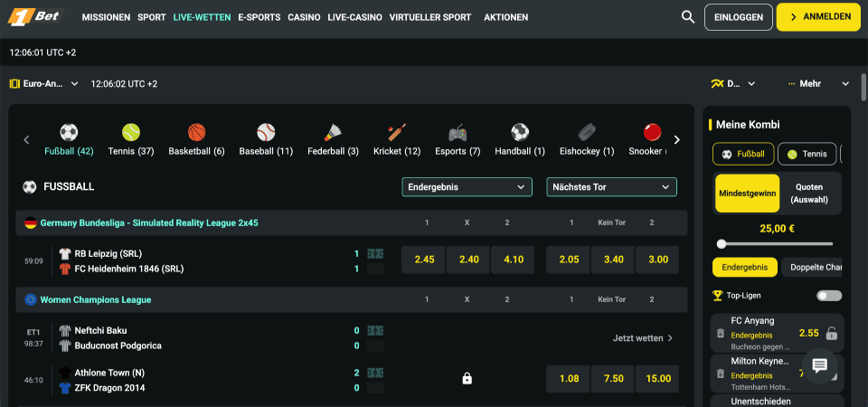Open the MISSIONEN menu
The height and width of the screenshot is (407, 868).
click(107, 17)
